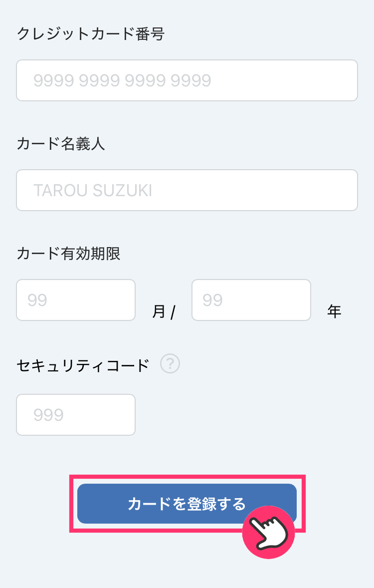Click the クレジットカード番号 label
Viewport: 374px width, 588px height.
pyautogui.click(x=90, y=34)
